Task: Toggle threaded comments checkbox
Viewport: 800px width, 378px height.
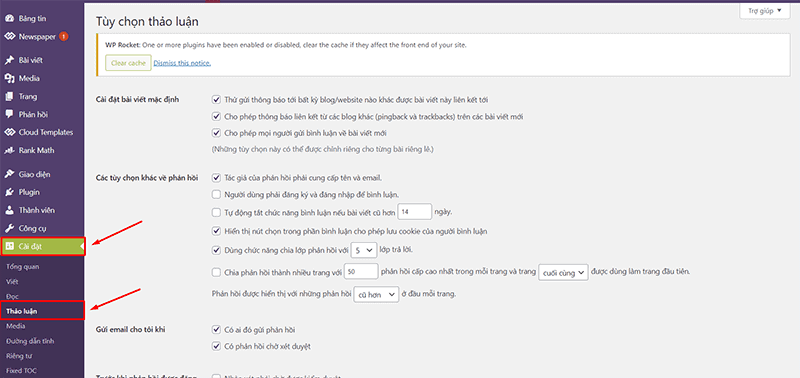Action: coord(216,250)
